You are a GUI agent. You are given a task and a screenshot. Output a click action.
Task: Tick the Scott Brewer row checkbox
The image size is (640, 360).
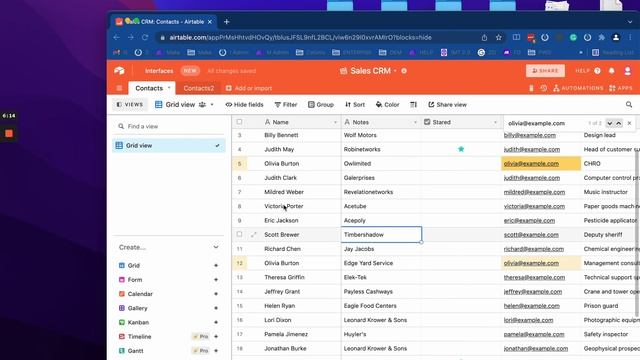pos(239,234)
